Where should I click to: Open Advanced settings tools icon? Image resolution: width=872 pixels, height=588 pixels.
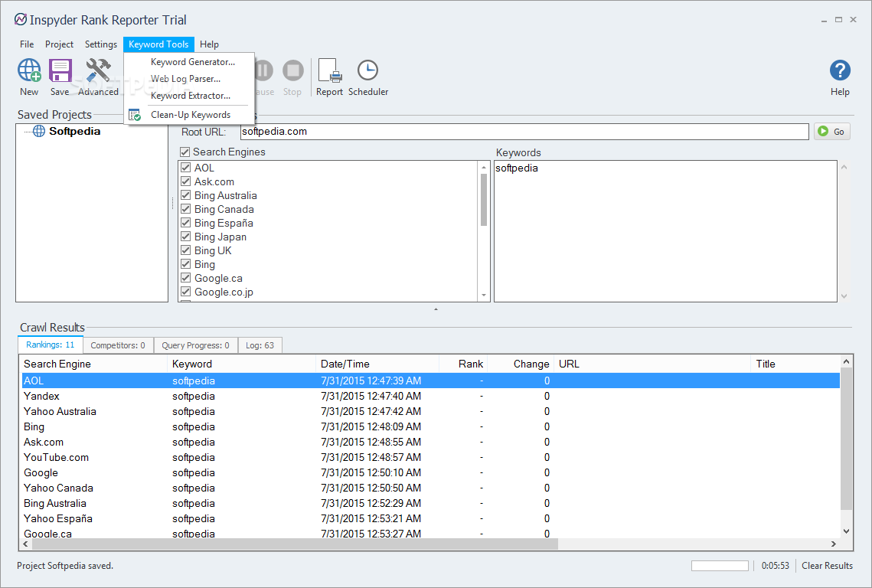coord(99,70)
